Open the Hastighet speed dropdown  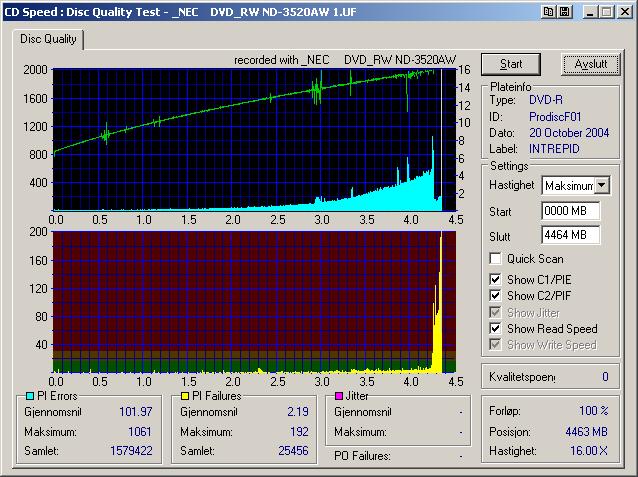point(602,186)
